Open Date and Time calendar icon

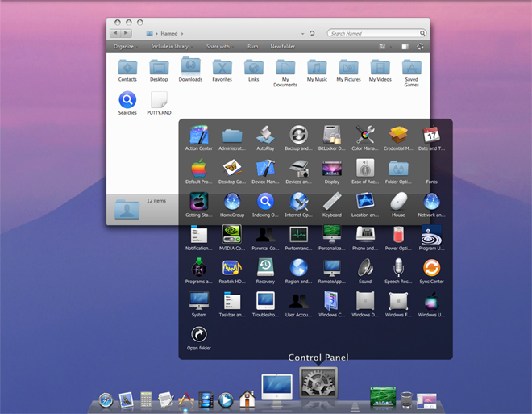(x=431, y=135)
